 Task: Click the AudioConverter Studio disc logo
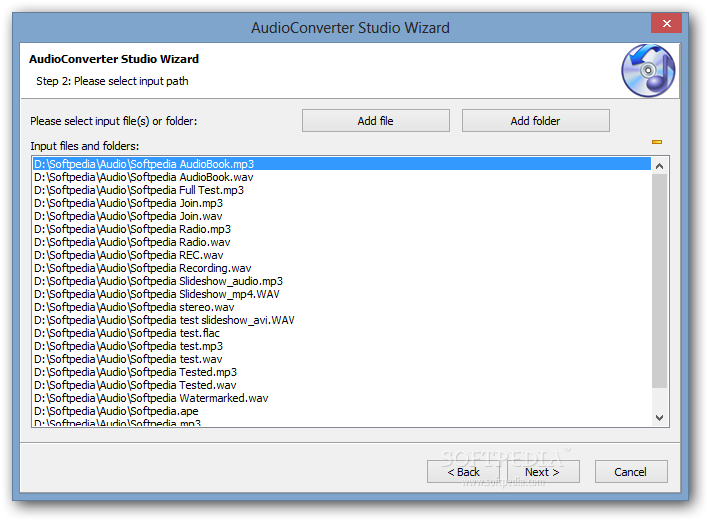(x=648, y=71)
